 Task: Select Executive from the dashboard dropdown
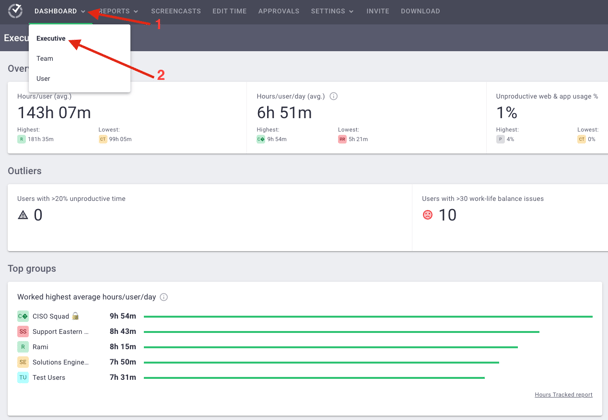coord(51,38)
